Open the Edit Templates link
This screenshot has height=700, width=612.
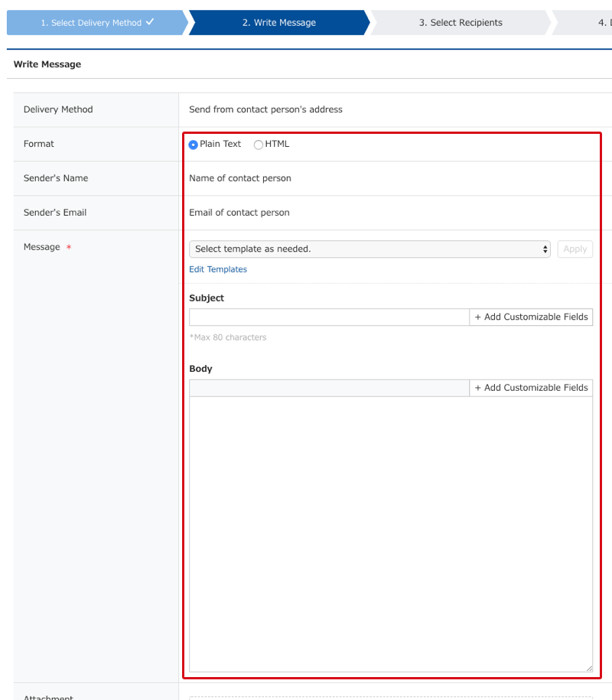(x=218, y=269)
